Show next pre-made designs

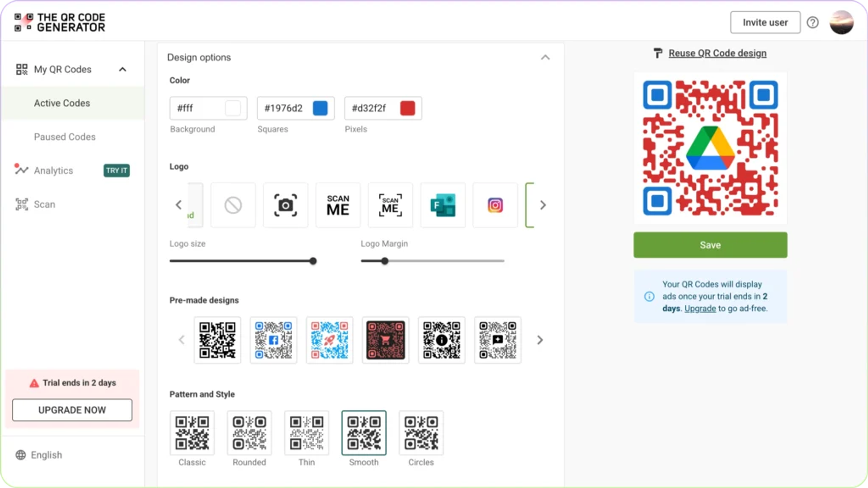[540, 340]
